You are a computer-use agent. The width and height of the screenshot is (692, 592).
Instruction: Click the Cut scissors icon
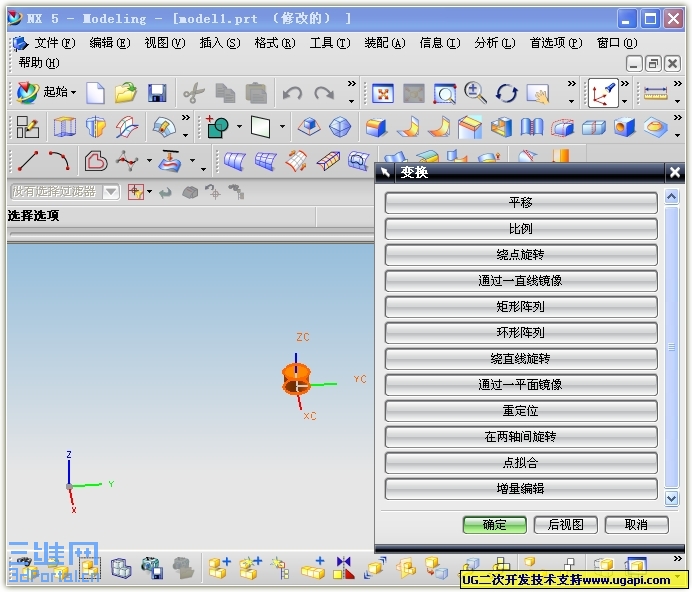[x=194, y=94]
